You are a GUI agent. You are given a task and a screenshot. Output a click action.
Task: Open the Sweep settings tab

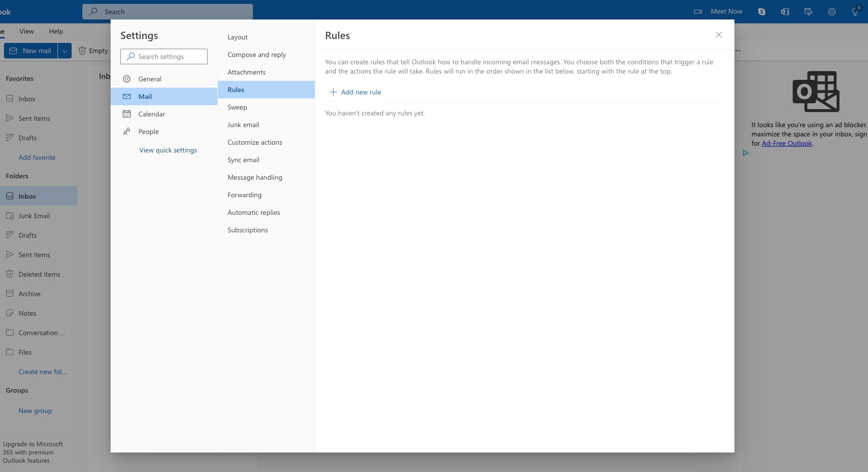(x=237, y=107)
